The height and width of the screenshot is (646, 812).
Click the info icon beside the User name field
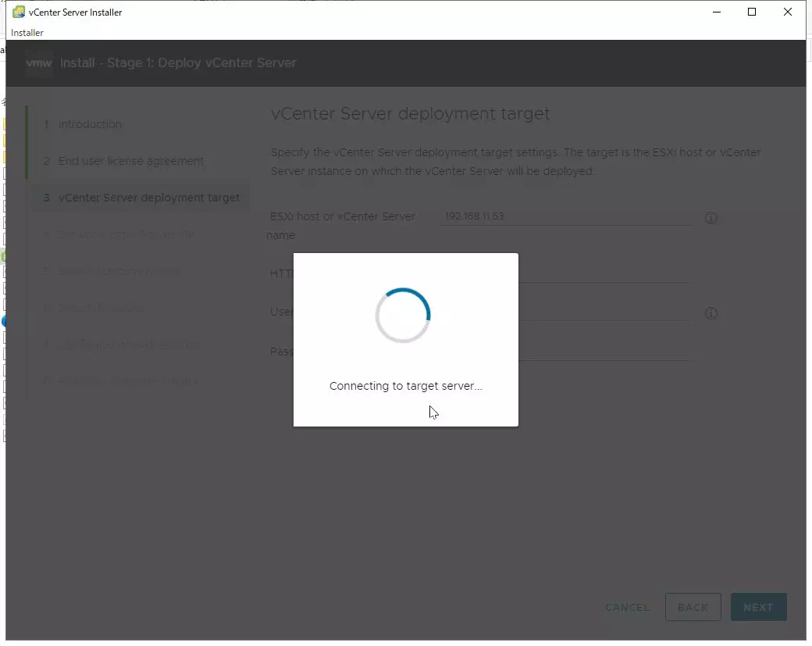click(x=711, y=313)
